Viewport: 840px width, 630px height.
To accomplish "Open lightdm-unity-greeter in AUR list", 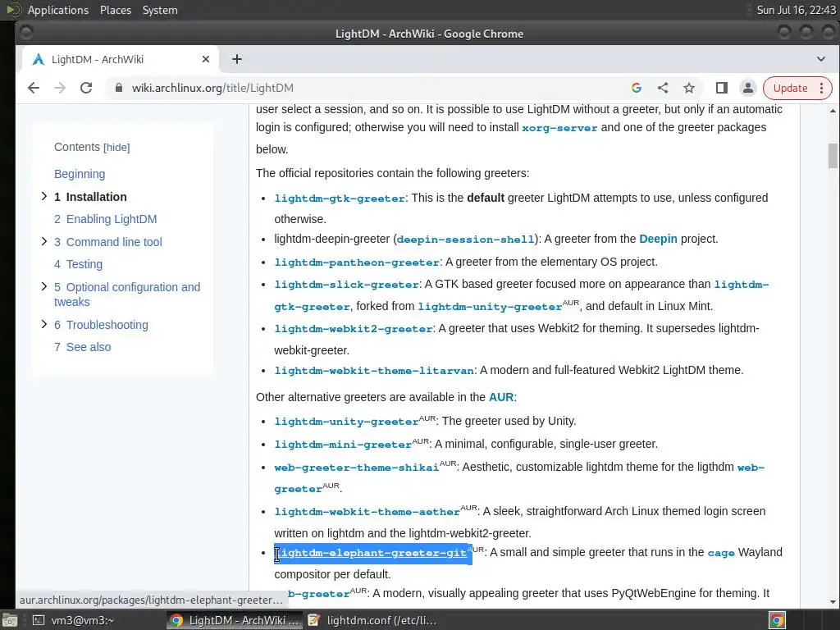I will [346, 422].
